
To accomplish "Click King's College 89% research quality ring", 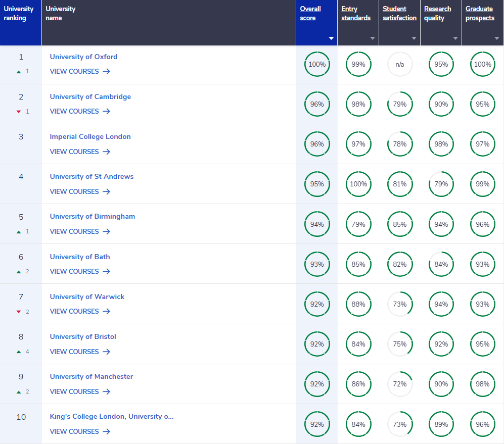I will click(x=441, y=424).
